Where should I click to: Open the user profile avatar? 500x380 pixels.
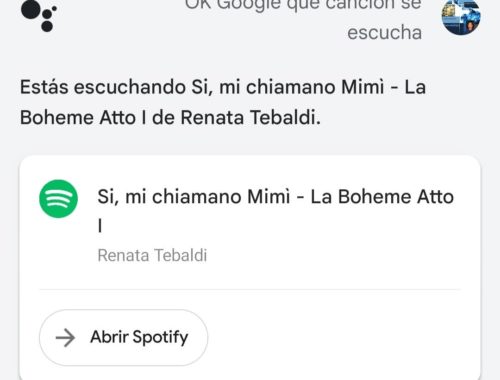(461, 17)
